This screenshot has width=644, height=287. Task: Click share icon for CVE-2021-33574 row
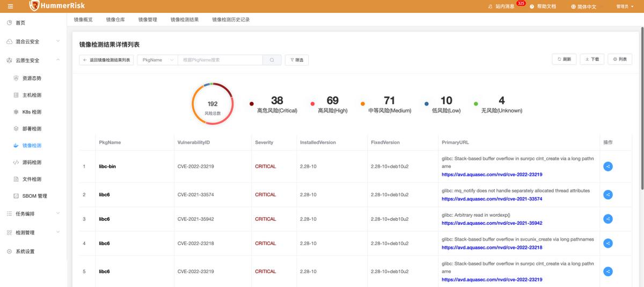point(608,195)
